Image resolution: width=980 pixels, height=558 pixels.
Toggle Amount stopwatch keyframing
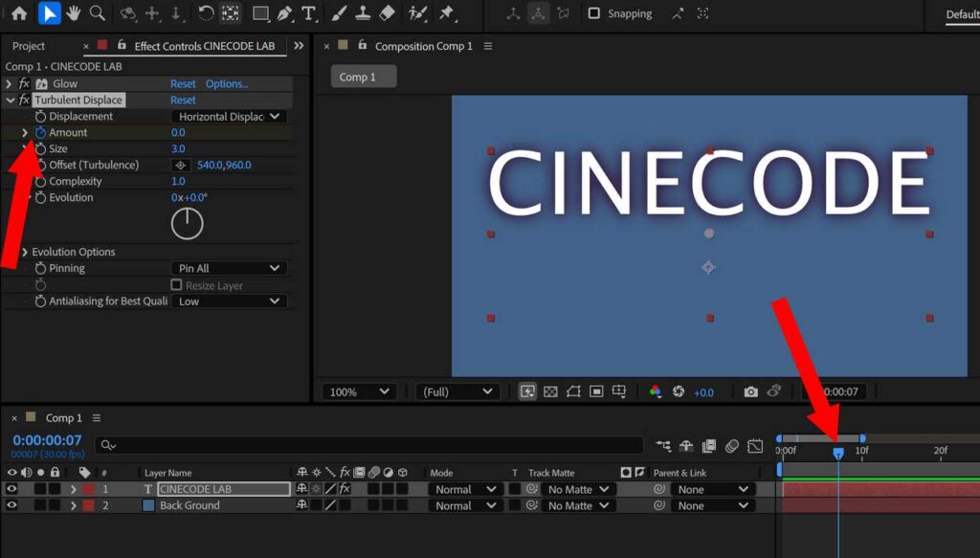point(40,132)
